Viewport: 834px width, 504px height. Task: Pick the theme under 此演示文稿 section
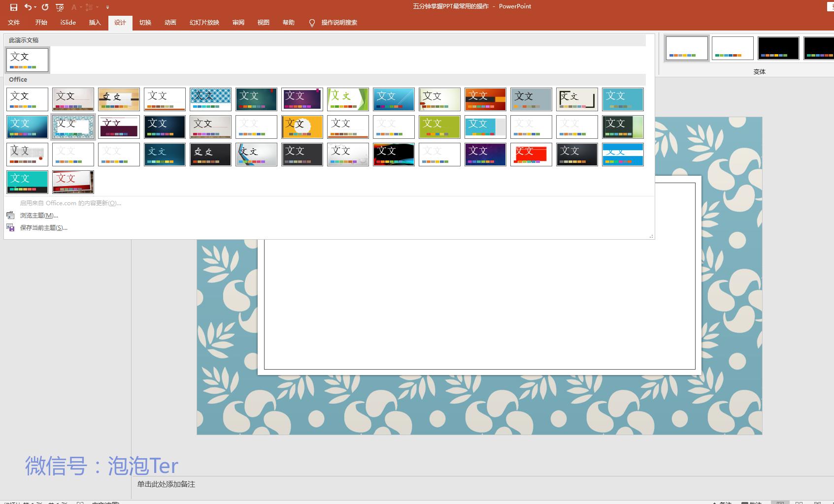(28, 60)
